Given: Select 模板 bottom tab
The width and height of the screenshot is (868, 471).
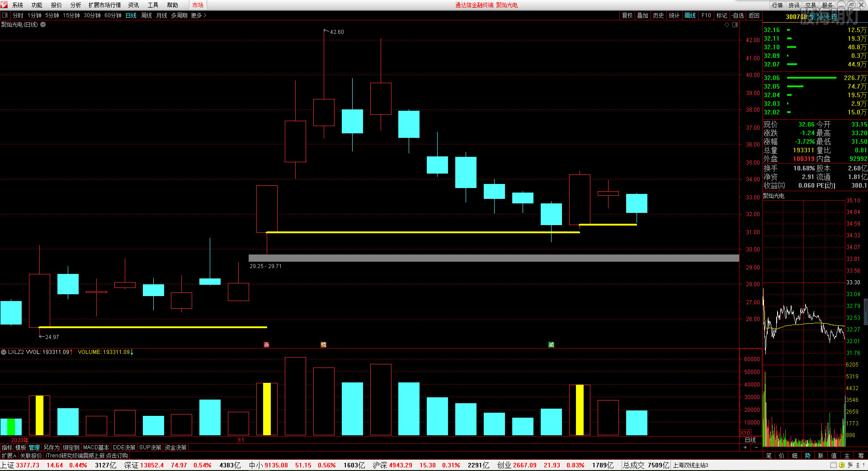Looking at the screenshot, I should point(21,447).
